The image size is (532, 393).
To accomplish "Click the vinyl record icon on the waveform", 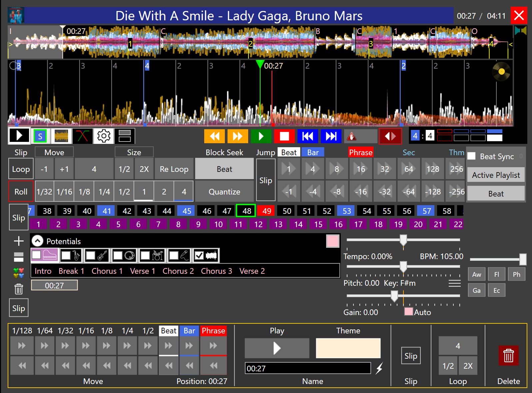I will click(x=501, y=71).
